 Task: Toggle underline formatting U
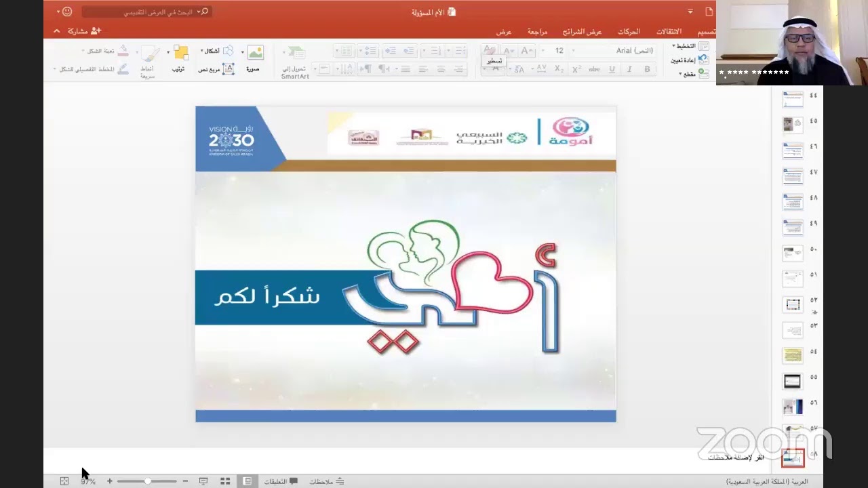[612, 69]
